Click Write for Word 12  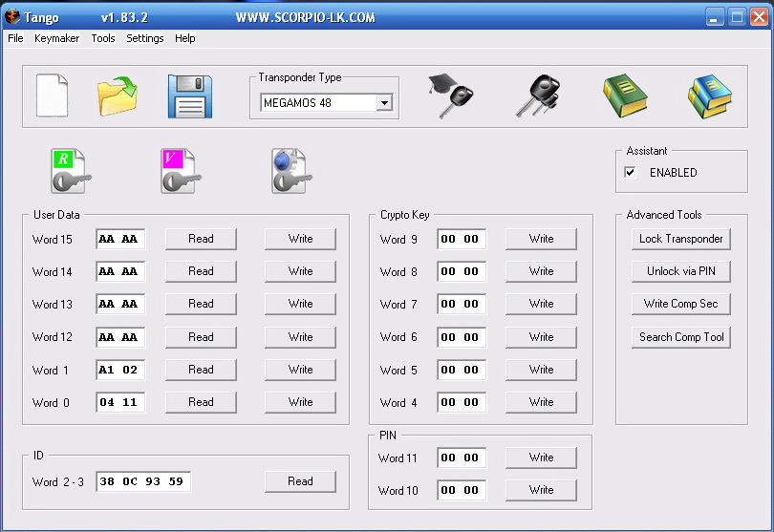tap(300, 337)
